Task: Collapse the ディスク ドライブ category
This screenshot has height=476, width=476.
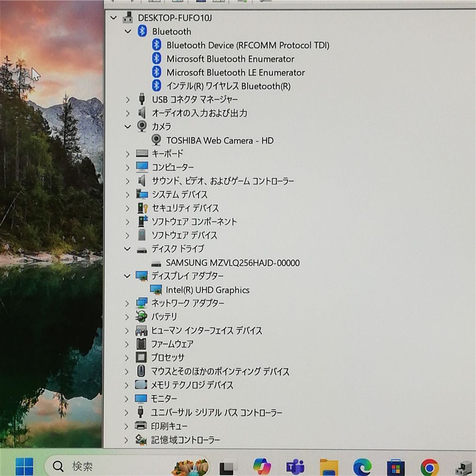Action: pos(127,248)
